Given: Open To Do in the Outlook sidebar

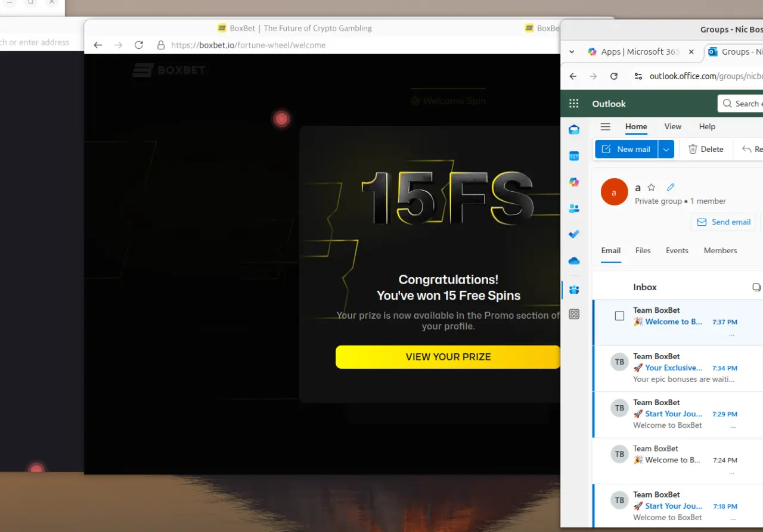Looking at the screenshot, I should point(574,234).
